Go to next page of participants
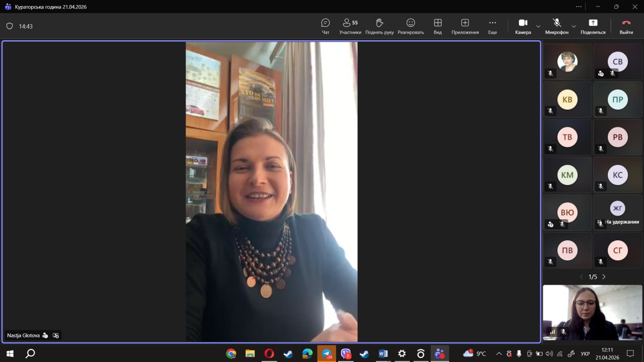The image size is (644, 362). click(604, 277)
